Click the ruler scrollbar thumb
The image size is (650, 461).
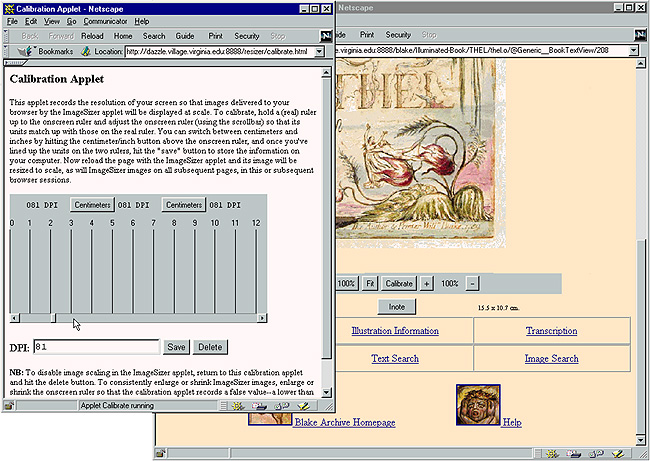[x=53, y=318]
